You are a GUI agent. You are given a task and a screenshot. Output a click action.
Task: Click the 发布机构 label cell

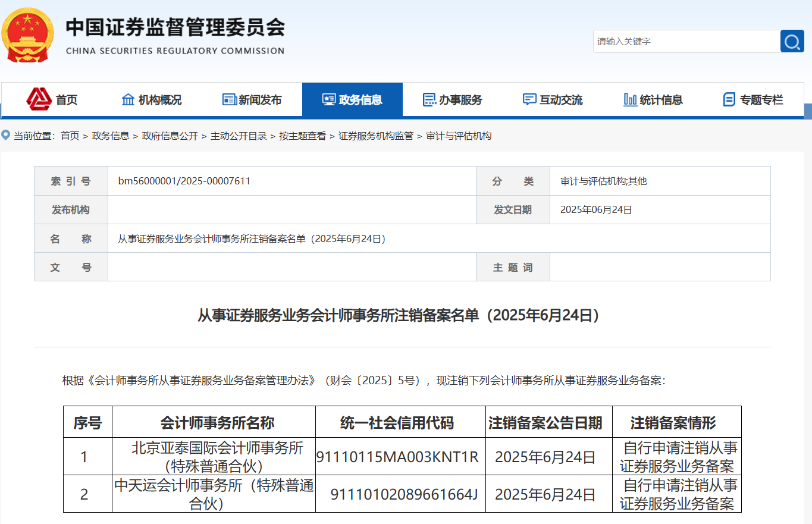[x=71, y=209]
